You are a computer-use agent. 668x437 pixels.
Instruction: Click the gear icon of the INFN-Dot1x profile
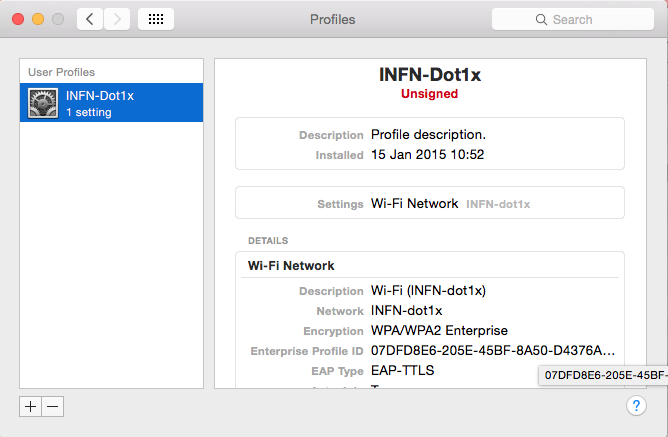[x=43, y=103]
